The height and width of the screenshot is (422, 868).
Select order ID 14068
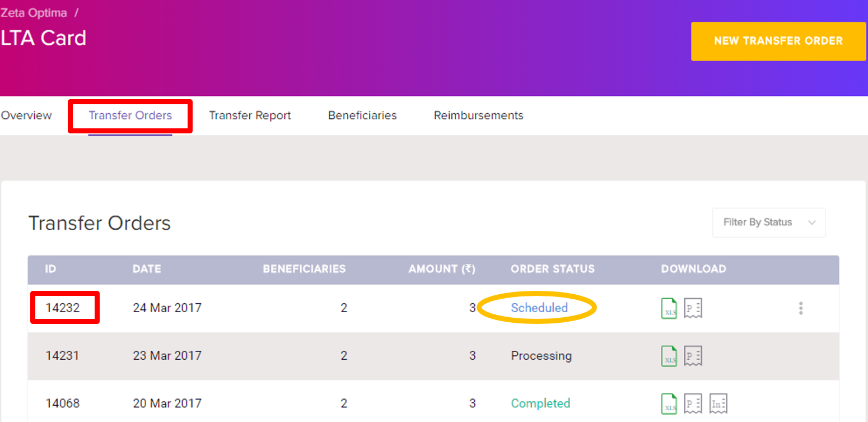(63, 403)
